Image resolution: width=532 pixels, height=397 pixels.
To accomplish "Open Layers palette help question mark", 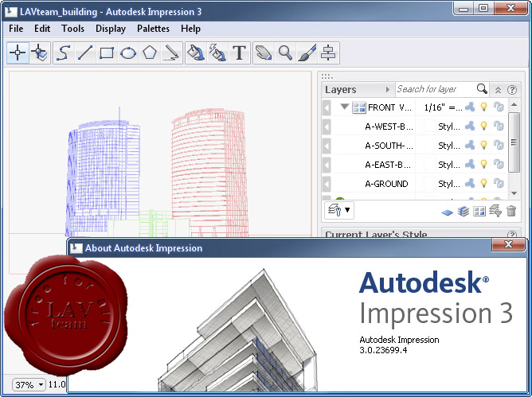I will click(512, 90).
